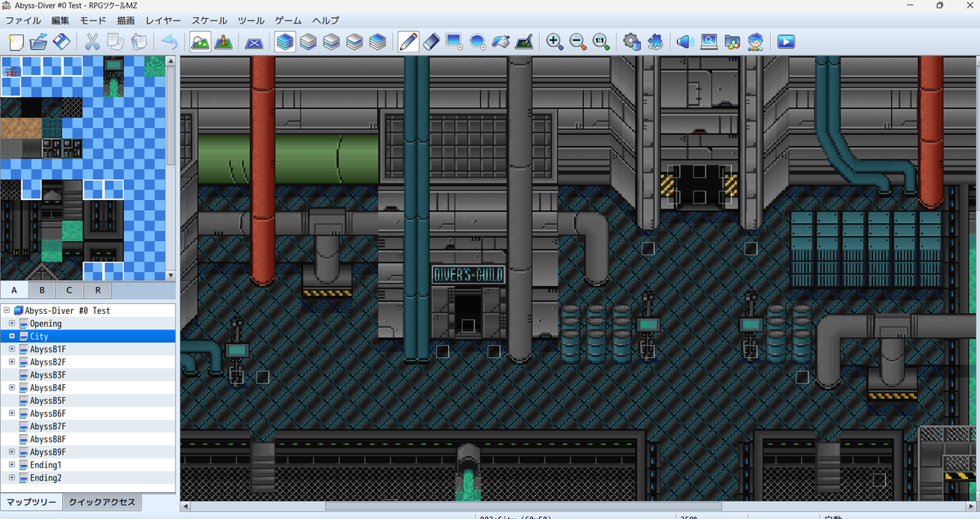Screen dimensions: 980x519
Task: Select the Automatic layer icon
Action: pos(284,42)
